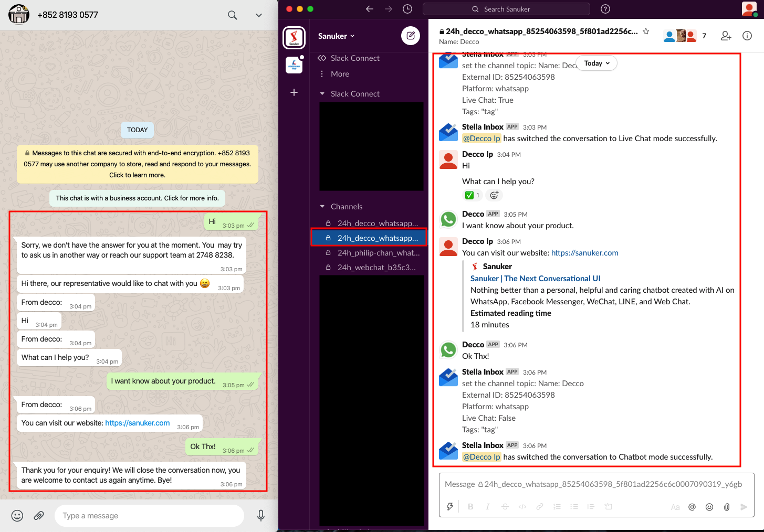Click the 'Name: Decco' channel topic
This screenshot has width=764, height=532.
[x=459, y=42]
